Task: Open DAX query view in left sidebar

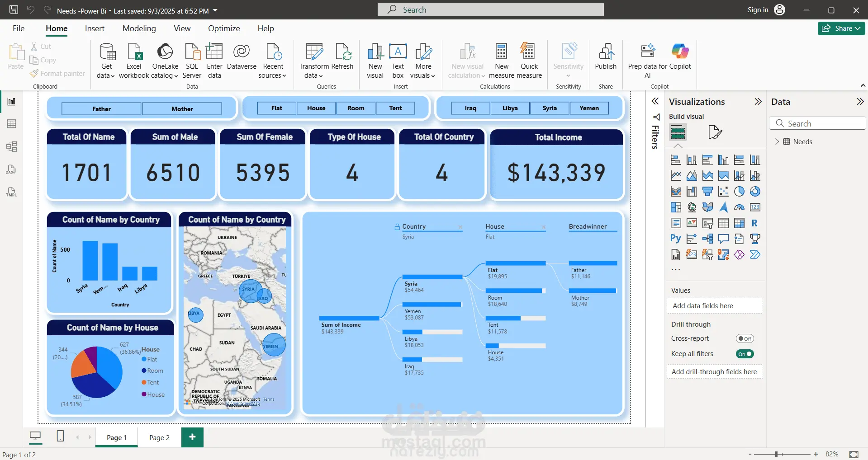Action: (12, 169)
